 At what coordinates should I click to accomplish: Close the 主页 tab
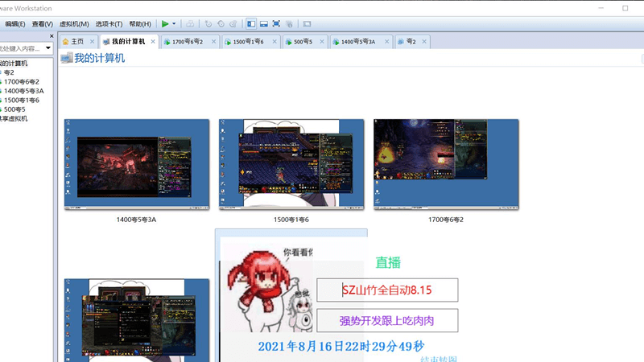pyautogui.click(x=92, y=42)
